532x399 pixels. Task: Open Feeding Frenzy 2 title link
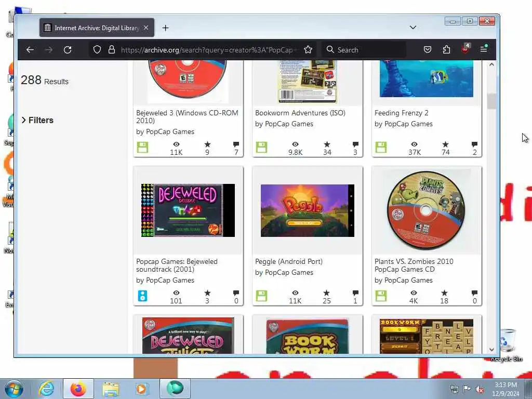click(x=402, y=113)
